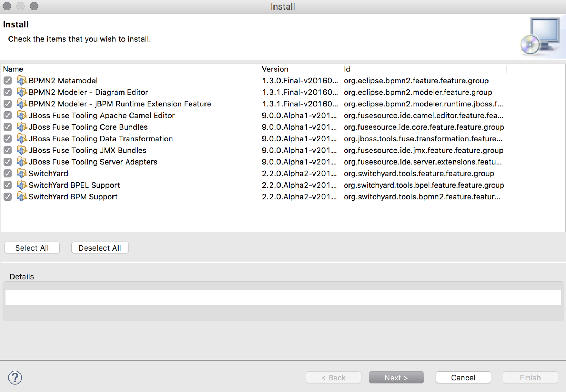Sort by the Version column header

301,69
